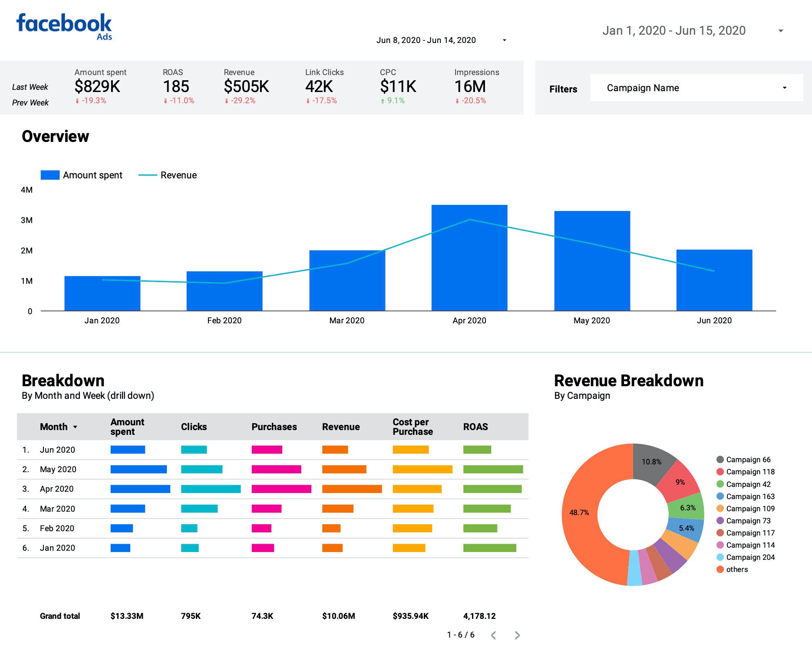This screenshot has height=654, width=812.
Task: Click the previous page arrow below the table
Action: click(x=494, y=634)
